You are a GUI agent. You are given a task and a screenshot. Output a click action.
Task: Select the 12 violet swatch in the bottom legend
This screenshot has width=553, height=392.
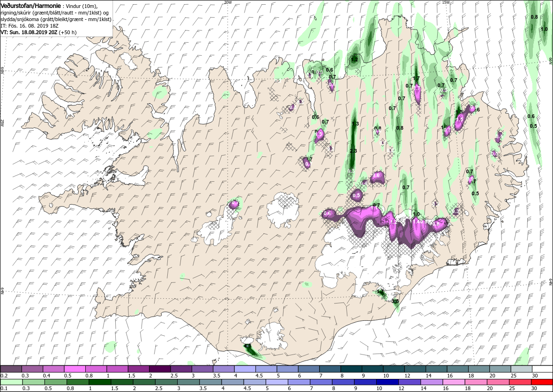tap(409, 383)
